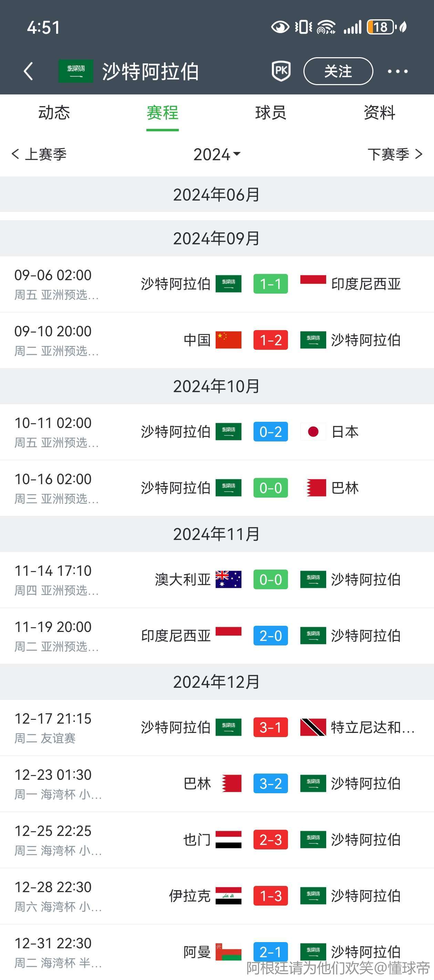Viewport: 434px width, 980px height.
Task: Go to previous season 上赛季
Action: (40, 154)
